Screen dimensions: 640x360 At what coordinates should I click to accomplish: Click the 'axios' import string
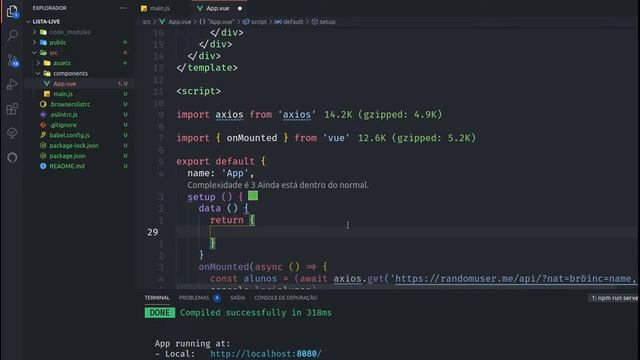pos(297,115)
